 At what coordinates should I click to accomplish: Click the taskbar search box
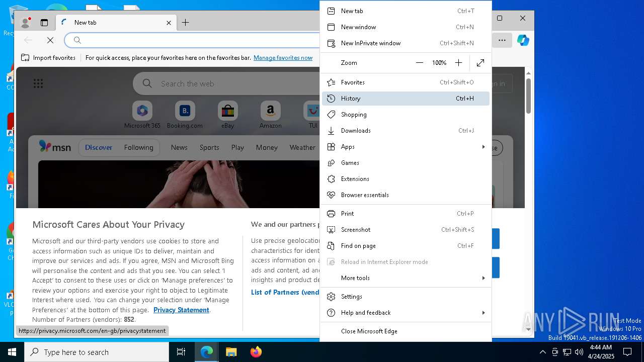pos(97,352)
